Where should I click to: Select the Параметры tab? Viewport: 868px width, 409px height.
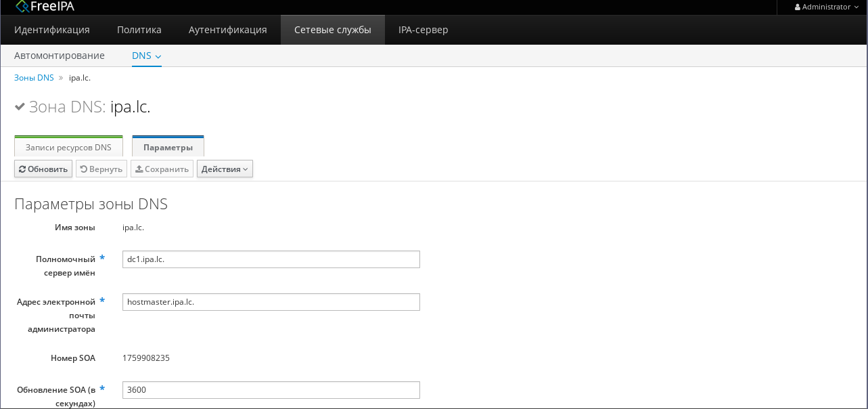[168, 147]
